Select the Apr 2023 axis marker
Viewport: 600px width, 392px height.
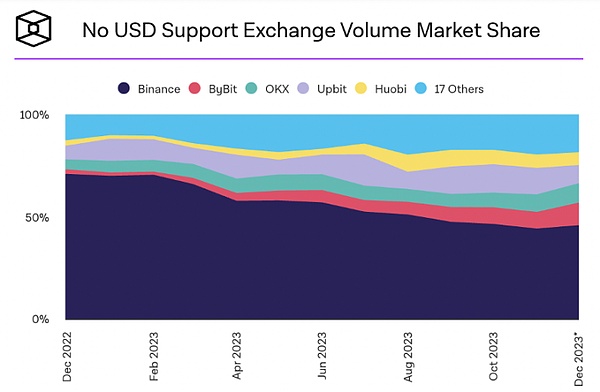pos(237,356)
